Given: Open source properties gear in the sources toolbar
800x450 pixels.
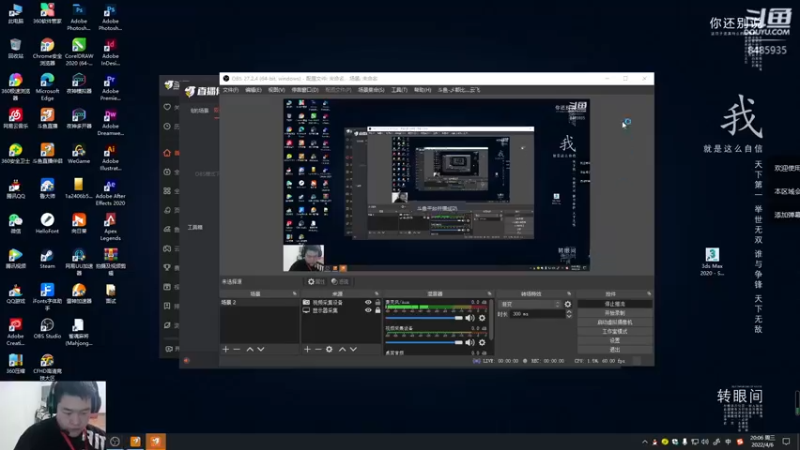Looking at the screenshot, I should point(329,349).
